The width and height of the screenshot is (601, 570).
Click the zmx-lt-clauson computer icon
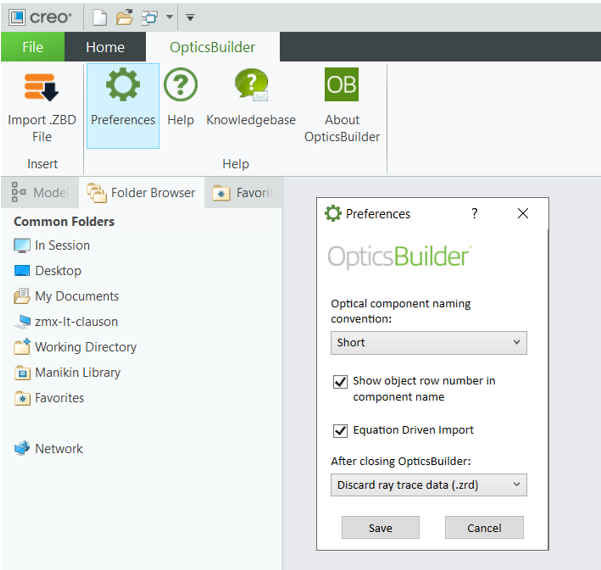22,322
